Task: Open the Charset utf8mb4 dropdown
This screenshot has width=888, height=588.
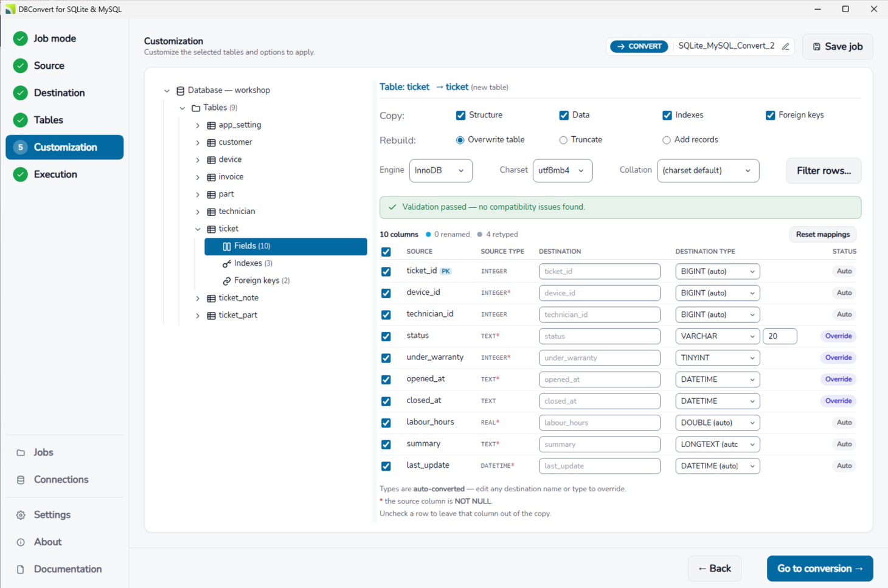Action: [x=562, y=171]
